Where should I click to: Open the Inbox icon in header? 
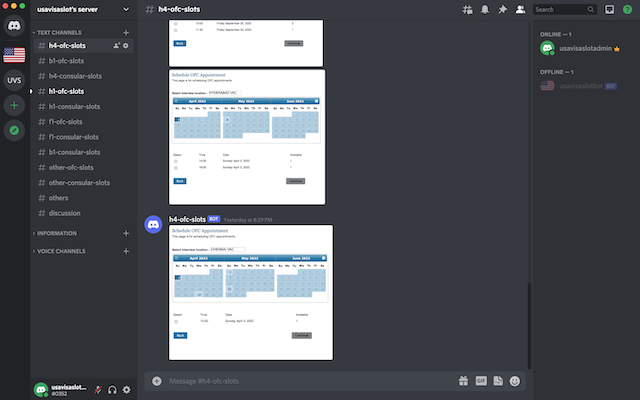609,9
